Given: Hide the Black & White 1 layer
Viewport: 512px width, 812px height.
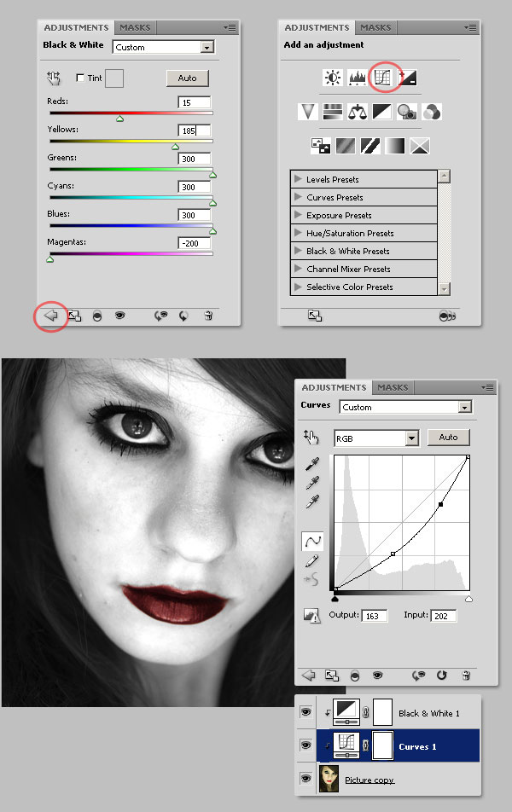Looking at the screenshot, I should 305,711.
